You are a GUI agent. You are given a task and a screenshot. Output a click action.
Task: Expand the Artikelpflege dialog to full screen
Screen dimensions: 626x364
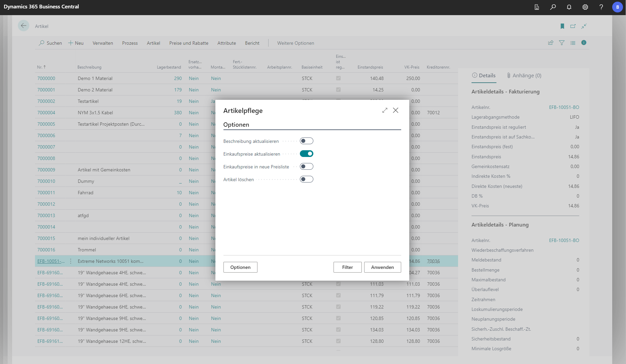(x=385, y=110)
